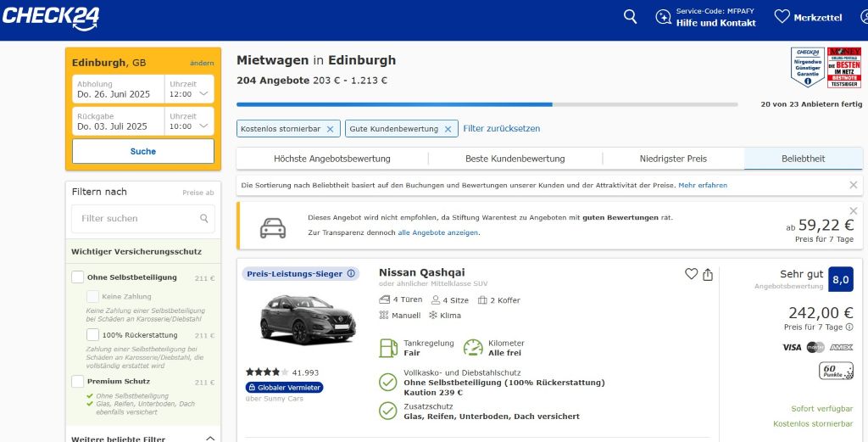Click the Tankregelung fuel pump icon
Viewport: 868px width, 442px height.
pyautogui.click(x=388, y=348)
